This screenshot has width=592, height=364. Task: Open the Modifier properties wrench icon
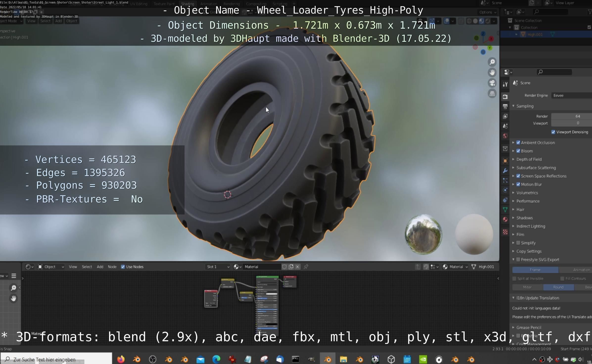[x=505, y=171]
